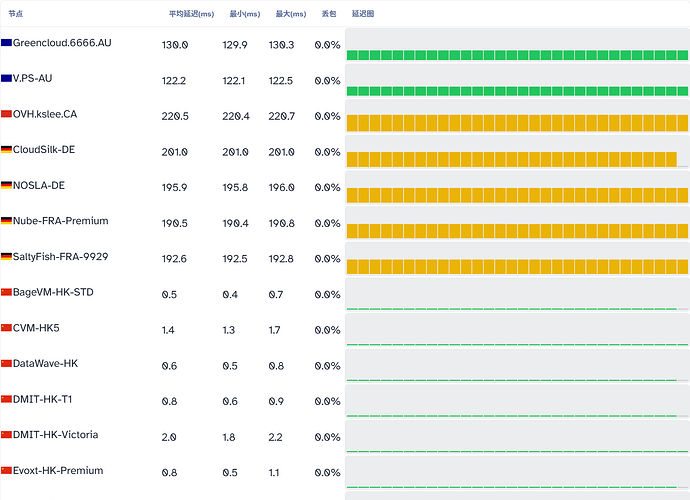Click the flag icon beside OVH.kslee.CA
The height and width of the screenshot is (500, 690).
tap(6, 114)
